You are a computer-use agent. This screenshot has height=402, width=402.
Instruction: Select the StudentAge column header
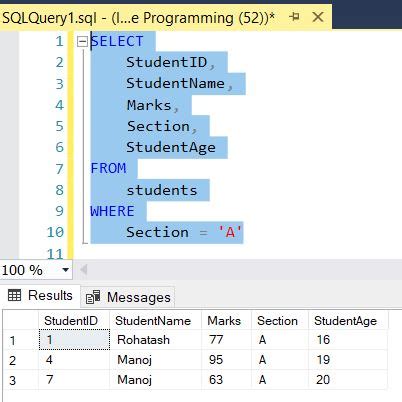click(x=348, y=320)
